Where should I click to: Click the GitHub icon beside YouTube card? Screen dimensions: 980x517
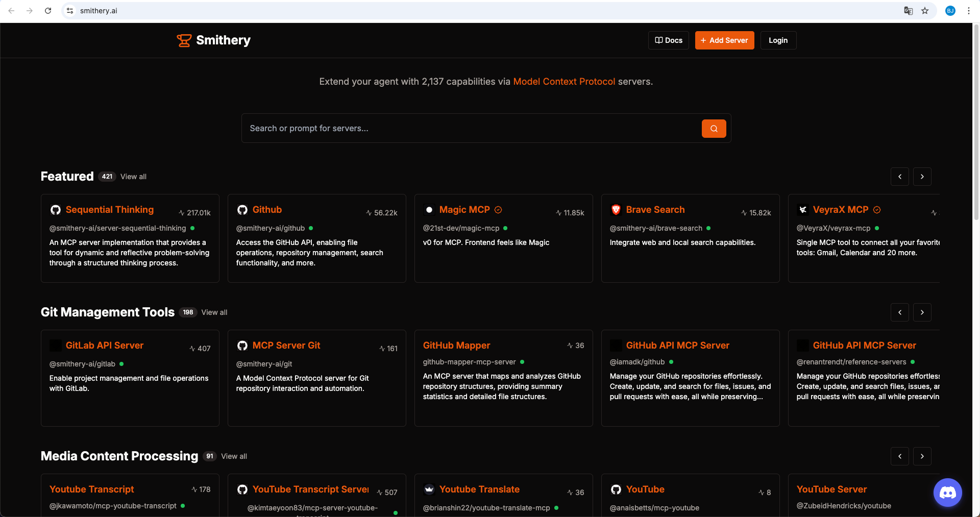pyautogui.click(x=616, y=489)
